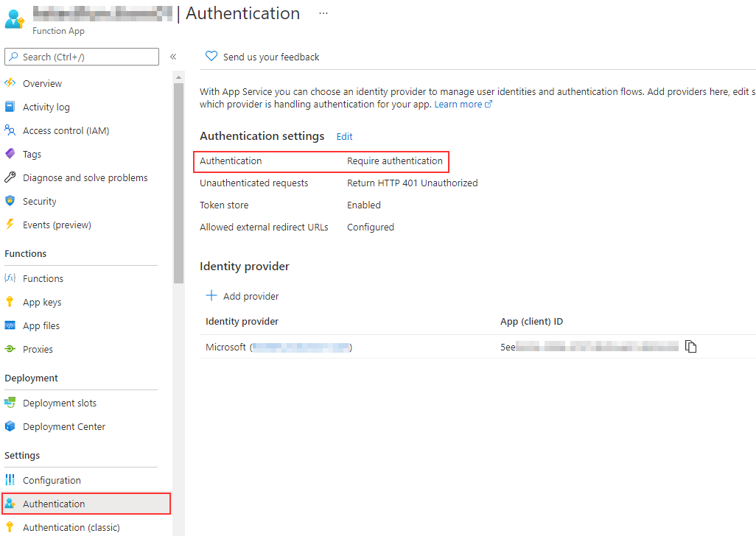The height and width of the screenshot is (536, 756).
Task: Click the sidebar scrollbar up arrow
Action: (178, 77)
